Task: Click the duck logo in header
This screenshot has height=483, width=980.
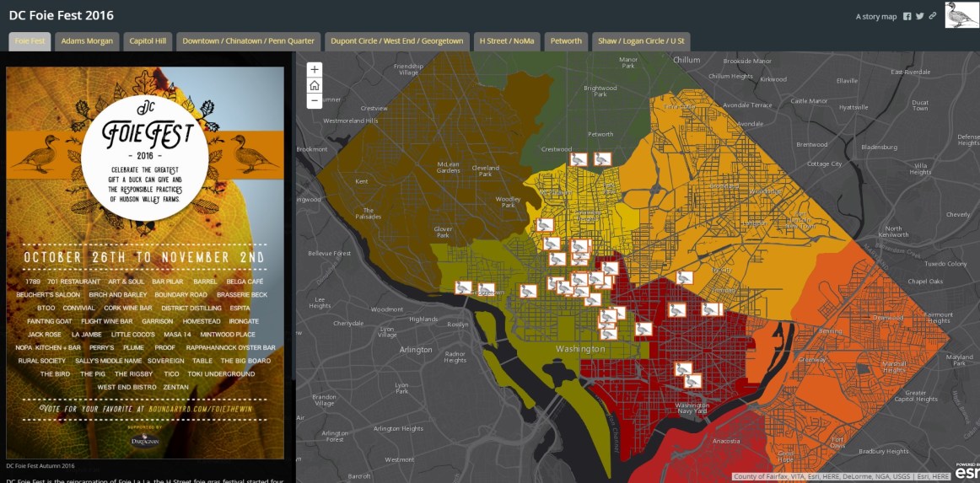Action: coord(961,15)
